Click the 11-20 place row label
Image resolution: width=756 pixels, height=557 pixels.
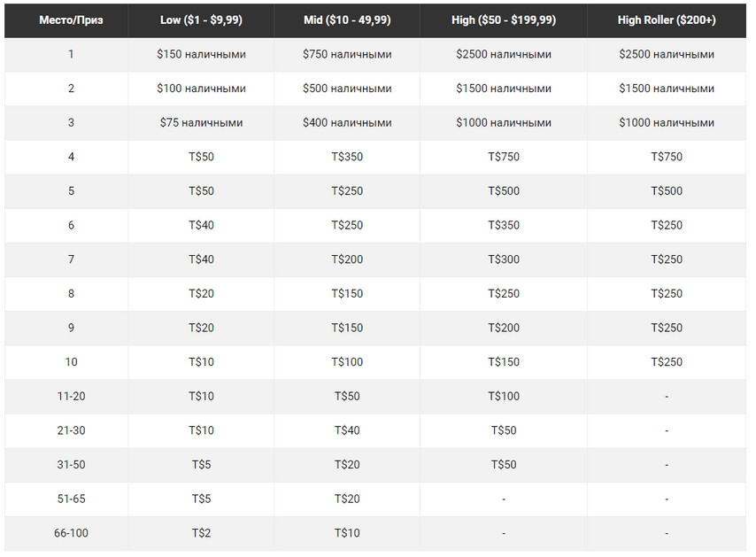point(71,397)
